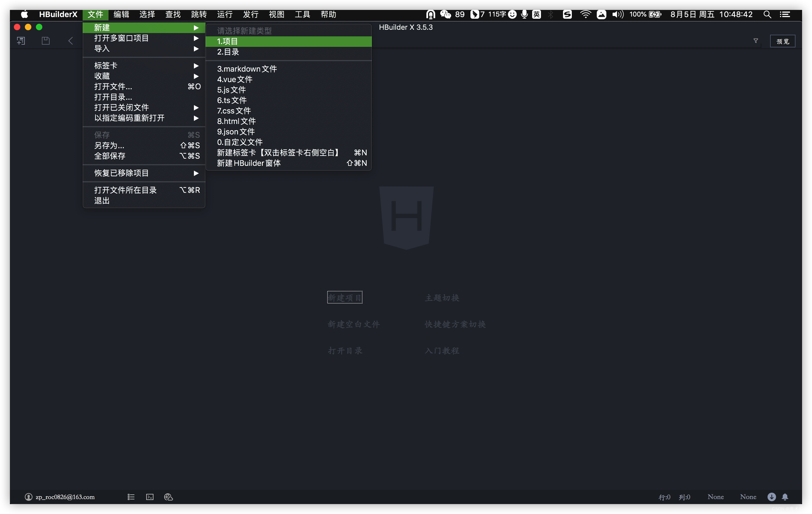This screenshot has width=812, height=514.
Task: Expand 以指定编码重新打开 submenu
Action: pos(144,118)
